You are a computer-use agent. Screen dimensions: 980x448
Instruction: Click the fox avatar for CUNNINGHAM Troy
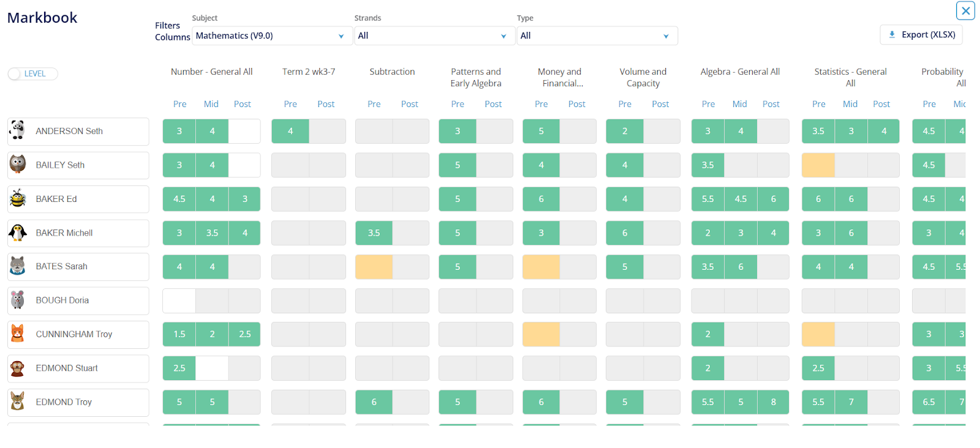(x=18, y=334)
